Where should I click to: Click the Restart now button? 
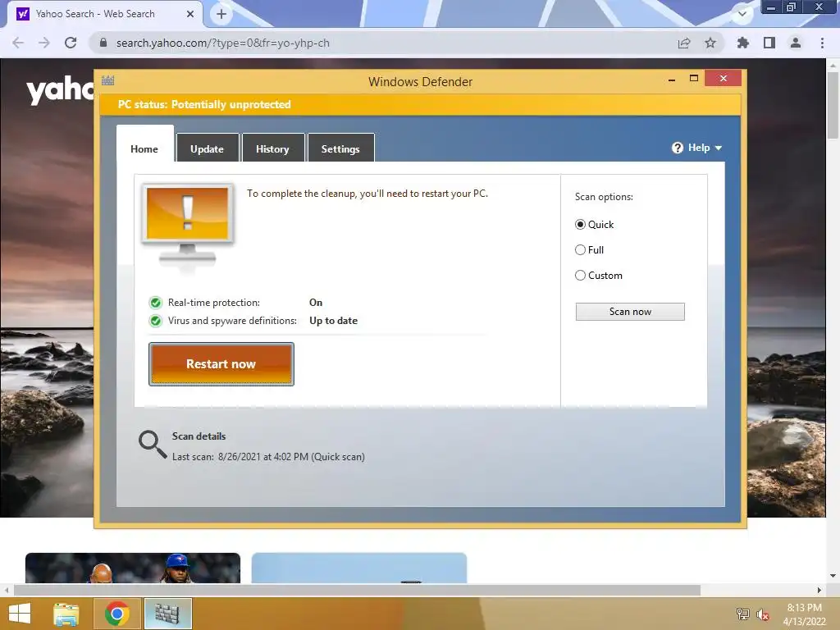coord(221,364)
